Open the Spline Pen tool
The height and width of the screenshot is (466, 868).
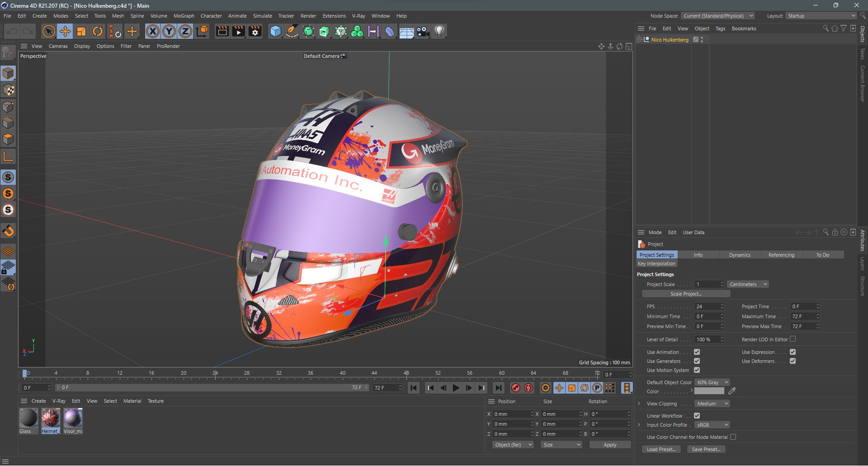click(x=292, y=31)
